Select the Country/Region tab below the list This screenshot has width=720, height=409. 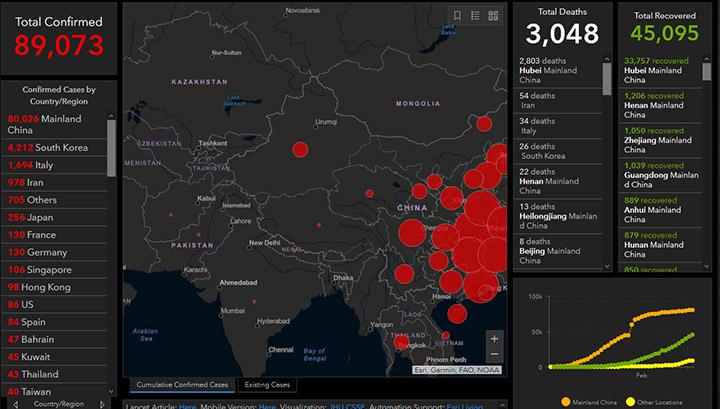coord(58,402)
